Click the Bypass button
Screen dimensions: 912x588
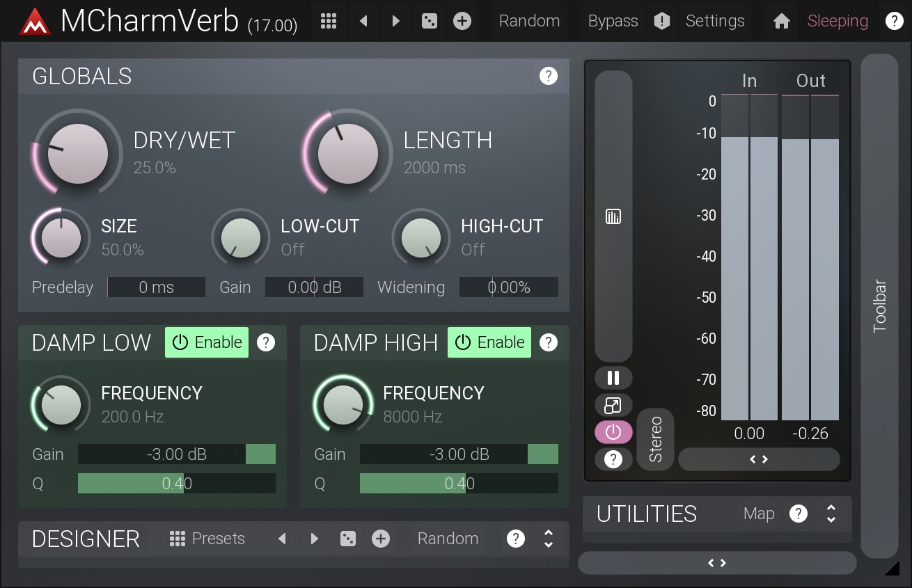click(x=613, y=21)
